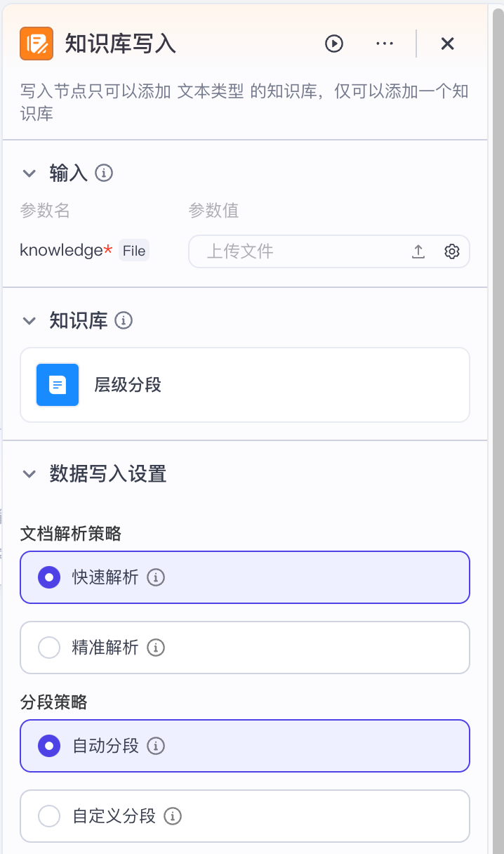The width and height of the screenshot is (504, 854).
Task: Choose the 自定义分段 segmentation option
Action: pyautogui.click(x=49, y=816)
